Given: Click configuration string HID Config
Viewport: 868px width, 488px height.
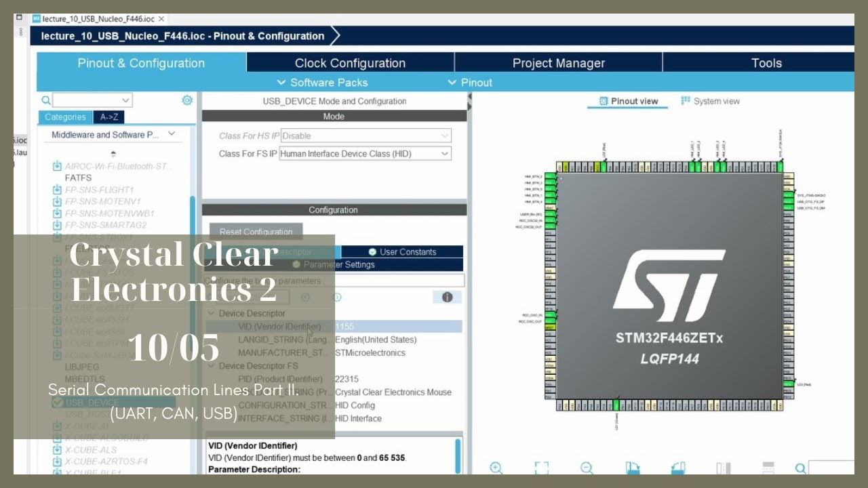Looking at the screenshot, I should (x=355, y=405).
